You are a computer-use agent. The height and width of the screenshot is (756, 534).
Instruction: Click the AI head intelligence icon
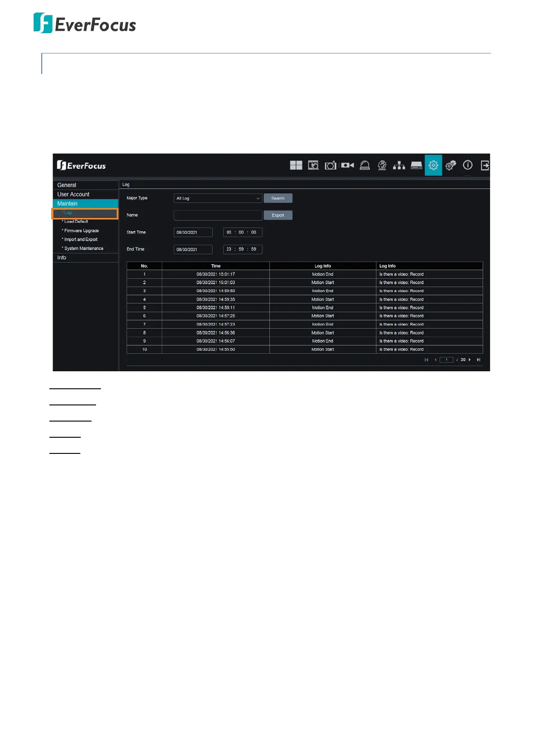382,165
